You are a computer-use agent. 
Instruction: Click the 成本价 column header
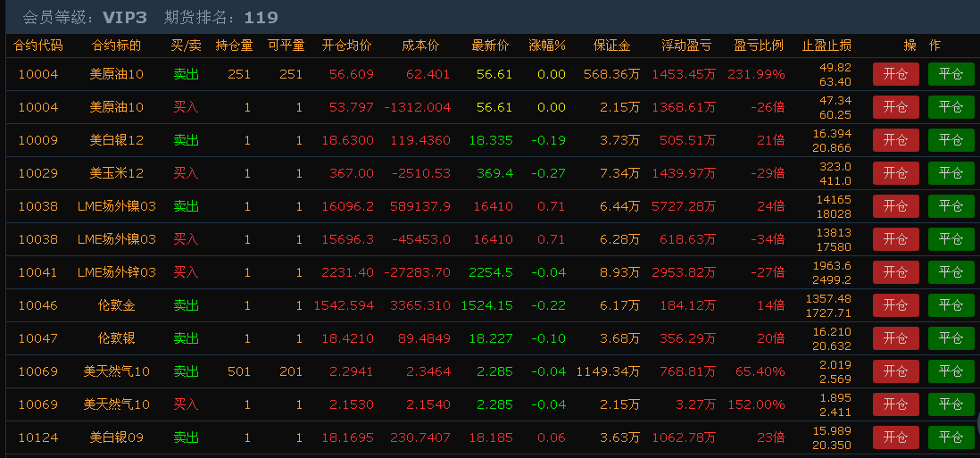[420, 46]
